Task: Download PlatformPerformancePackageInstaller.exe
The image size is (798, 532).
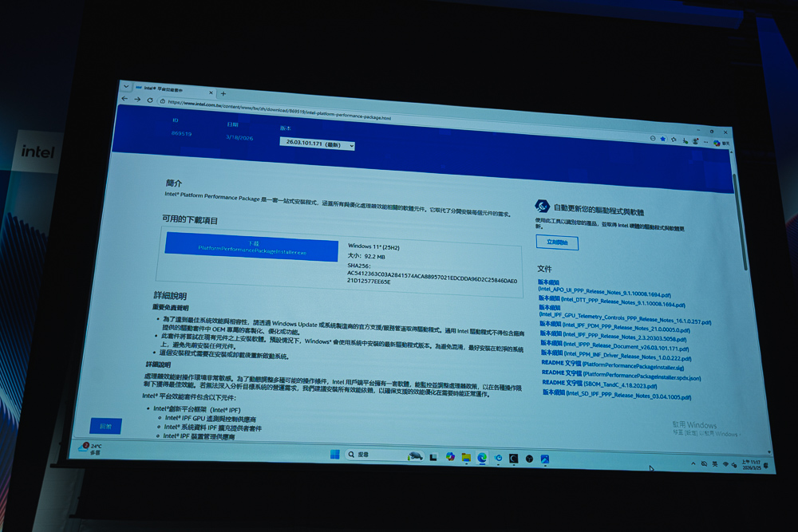Action: click(x=251, y=246)
